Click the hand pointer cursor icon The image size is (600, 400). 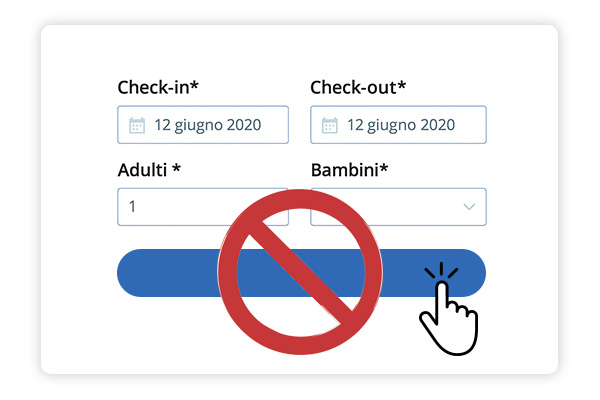pyautogui.click(x=445, y=314)
